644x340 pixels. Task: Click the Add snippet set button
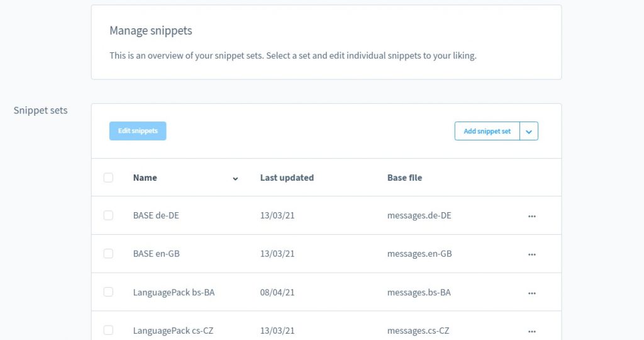tap(487, 131)
